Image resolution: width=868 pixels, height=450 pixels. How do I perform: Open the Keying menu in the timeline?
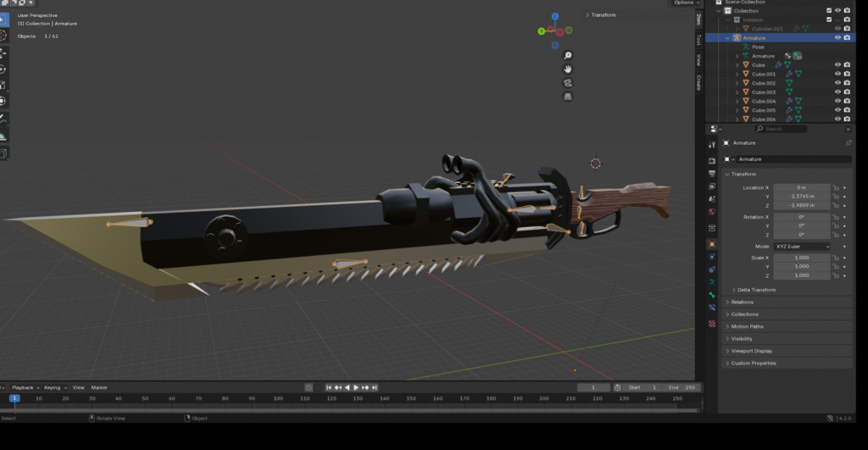point(55,387)
